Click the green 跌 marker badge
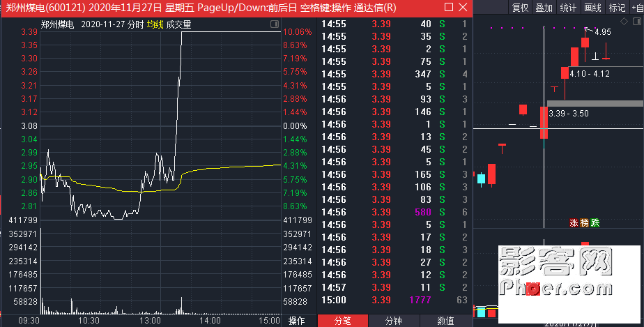This screenshot has height=327, width=644. 595,222
